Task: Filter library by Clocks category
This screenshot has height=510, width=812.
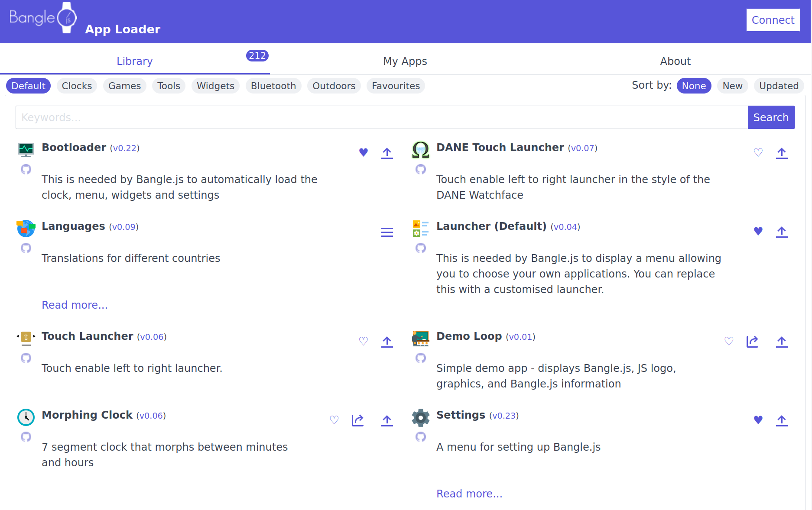Action: pyautogui.click(x=77, y=86)
